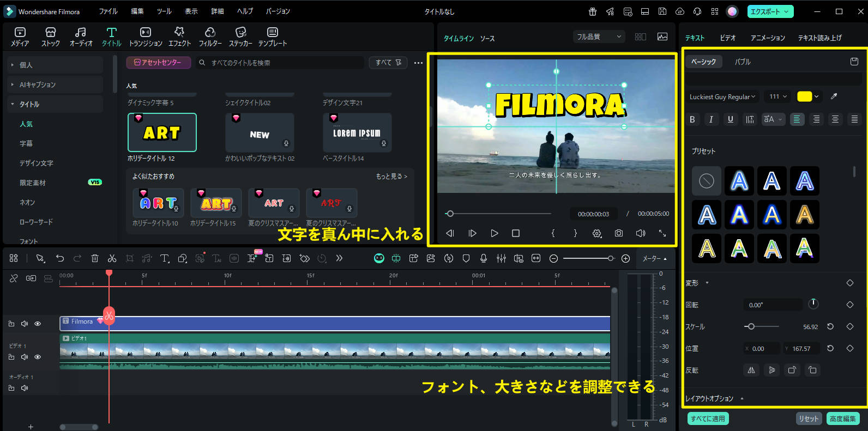
Task: Open the アセットセンター asset center
Action: [158, 63]
